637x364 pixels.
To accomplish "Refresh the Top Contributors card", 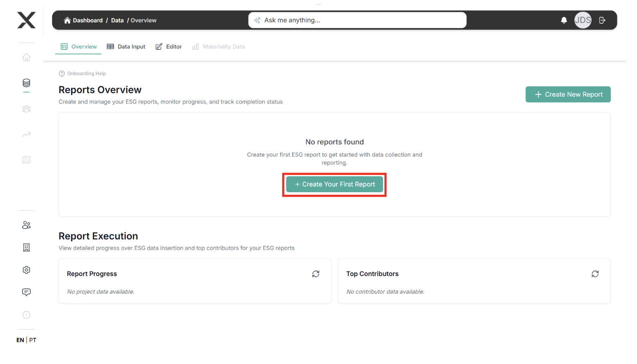I will pyautogui.click(x=595, y=274).
